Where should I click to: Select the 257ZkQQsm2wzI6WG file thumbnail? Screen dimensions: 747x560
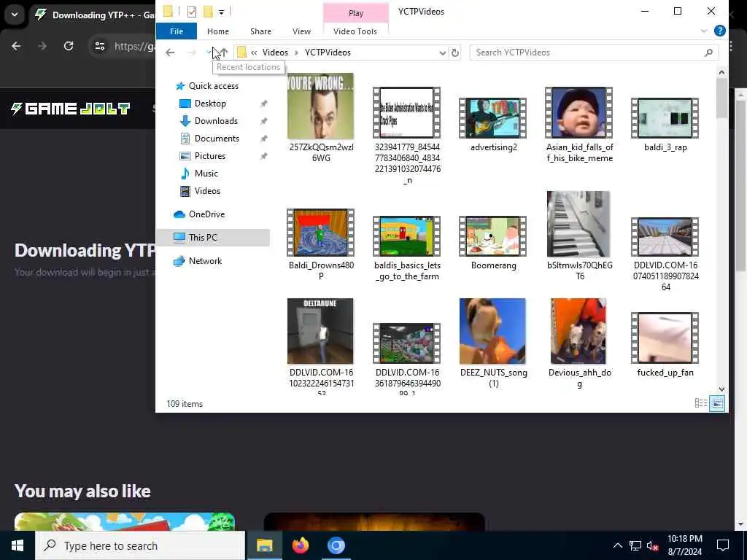[320, 106]
